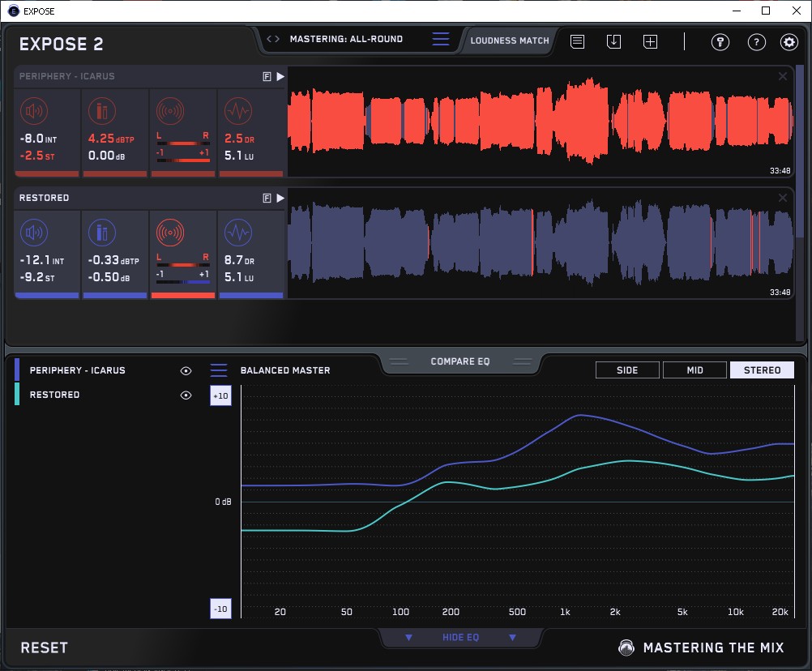Screen dimensions: 812x671
Task: Toggle Loudness Match on
Action: [510, 40]
